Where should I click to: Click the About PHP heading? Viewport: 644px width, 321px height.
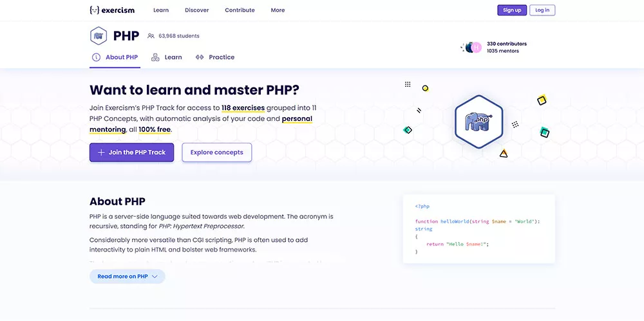pos(117,201)
